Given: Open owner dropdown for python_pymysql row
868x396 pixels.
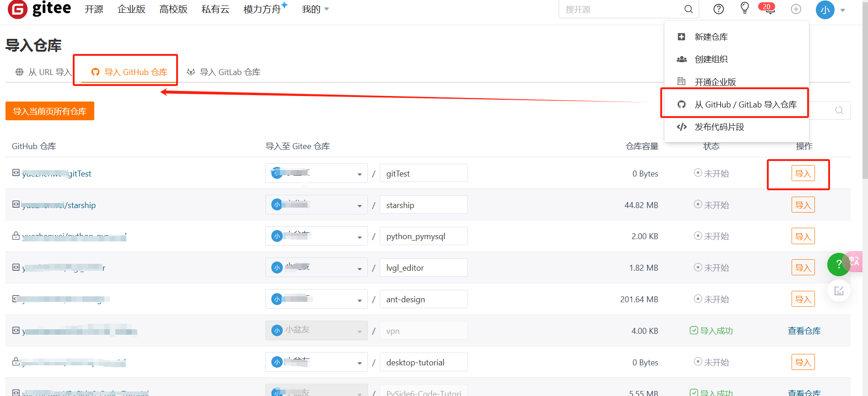Looking at the screenshot, I should 316,236.
